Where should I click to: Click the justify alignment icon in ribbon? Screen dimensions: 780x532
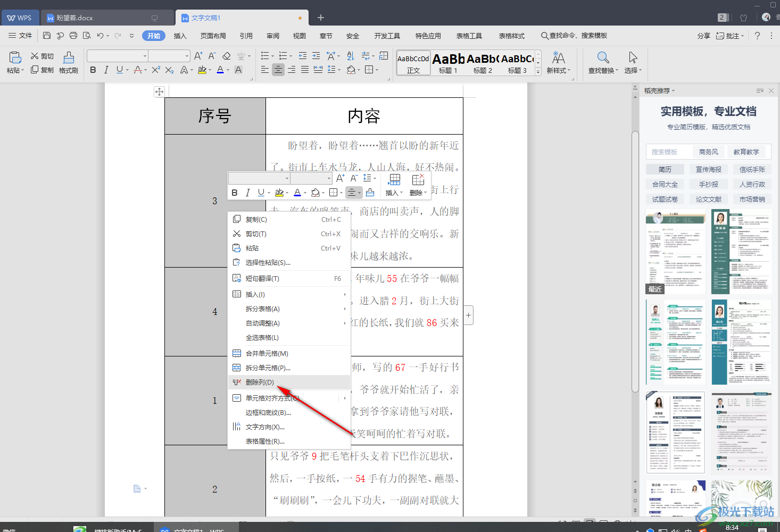pos(305,70)
